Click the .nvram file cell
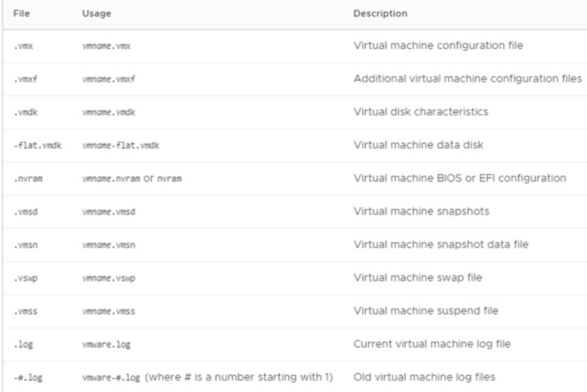 click(x=28, y=178)
